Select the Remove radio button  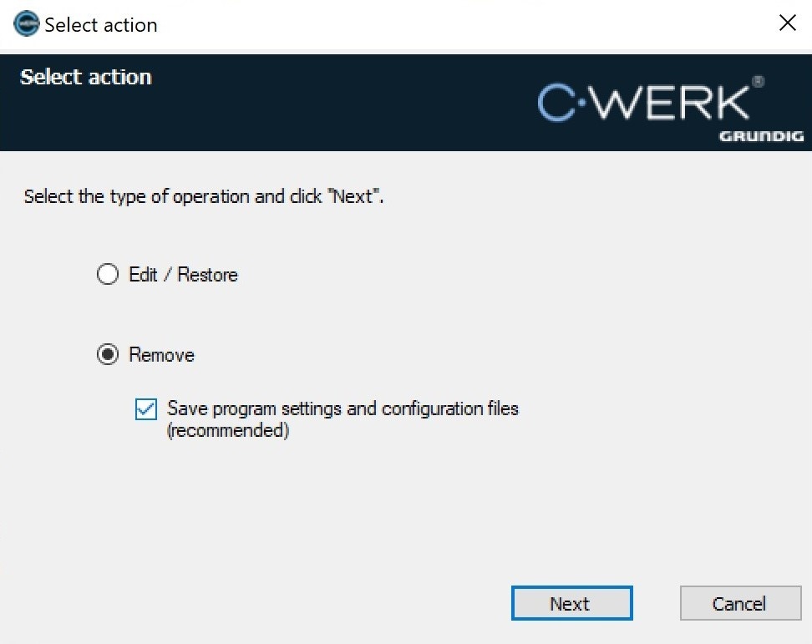point(108,355)
